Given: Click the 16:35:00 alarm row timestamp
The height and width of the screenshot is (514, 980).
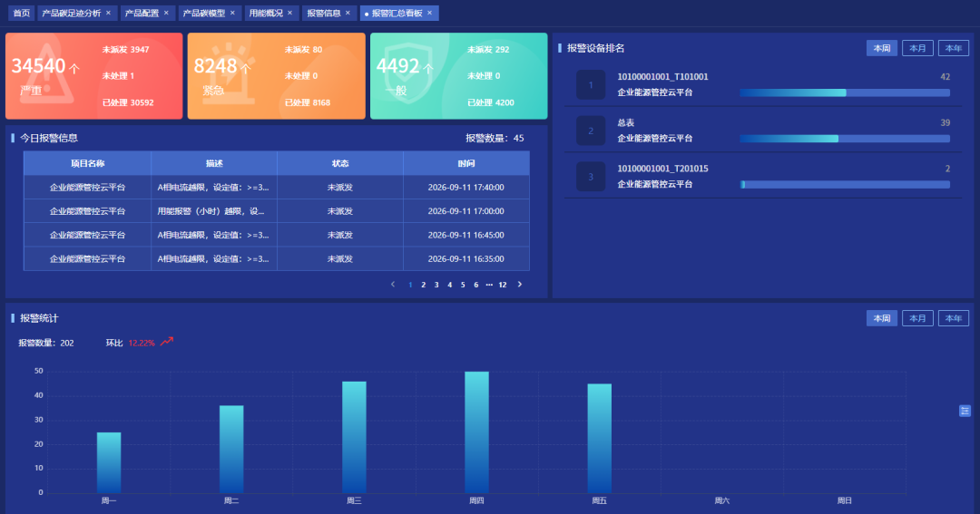Looking at the screenshot, I should pos(465,258).
